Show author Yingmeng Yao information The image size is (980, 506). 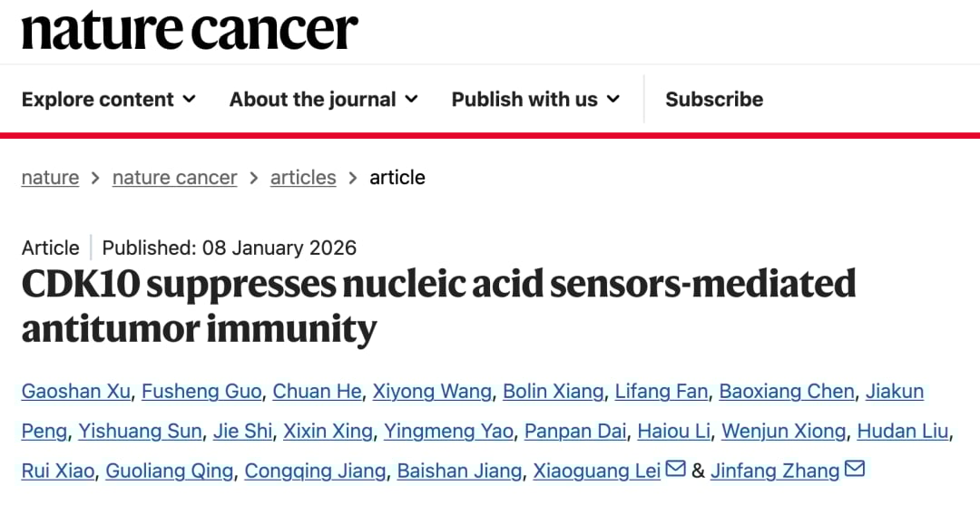449,431
